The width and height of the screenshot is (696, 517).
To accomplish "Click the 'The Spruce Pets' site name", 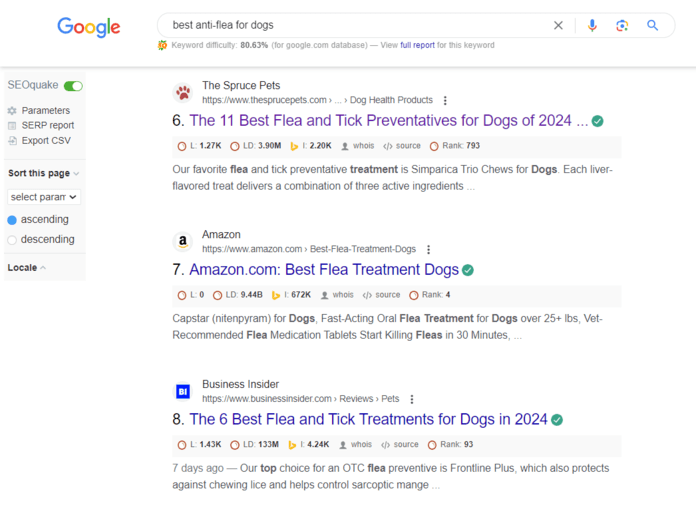I will pyautogui.click(x=241, y=86).
